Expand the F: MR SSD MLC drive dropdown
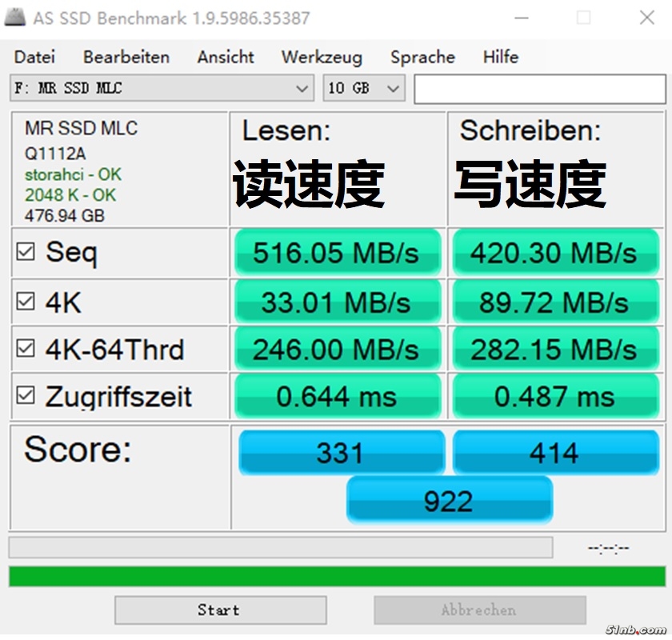This screenshot has width=672, height=640. (162, 88)
